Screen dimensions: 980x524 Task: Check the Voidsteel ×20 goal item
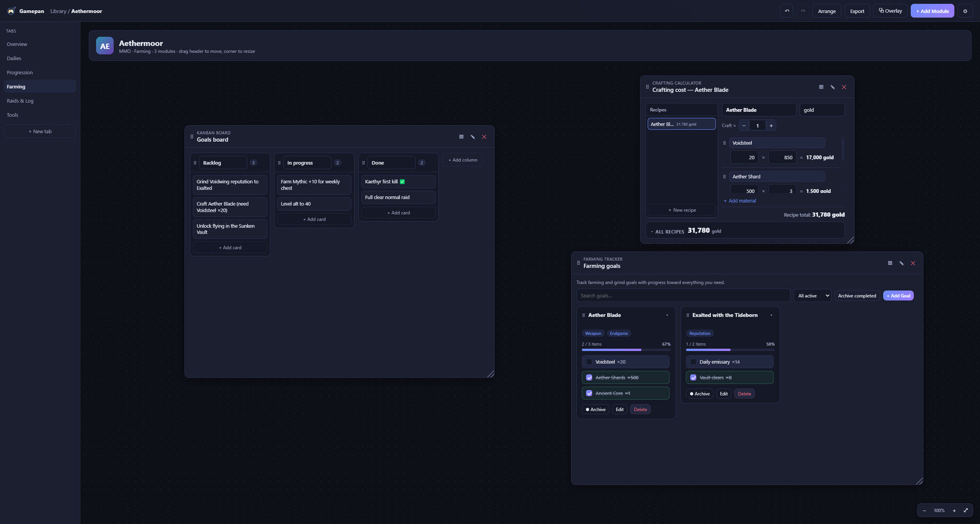click(x=589, y=362)
